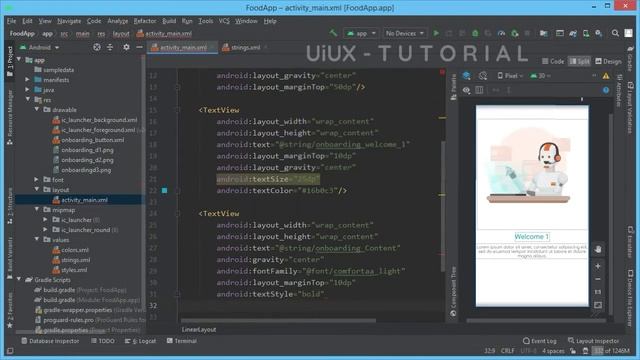Switch editor to Code view
This screenshot has width=640, height=360.
553,61
